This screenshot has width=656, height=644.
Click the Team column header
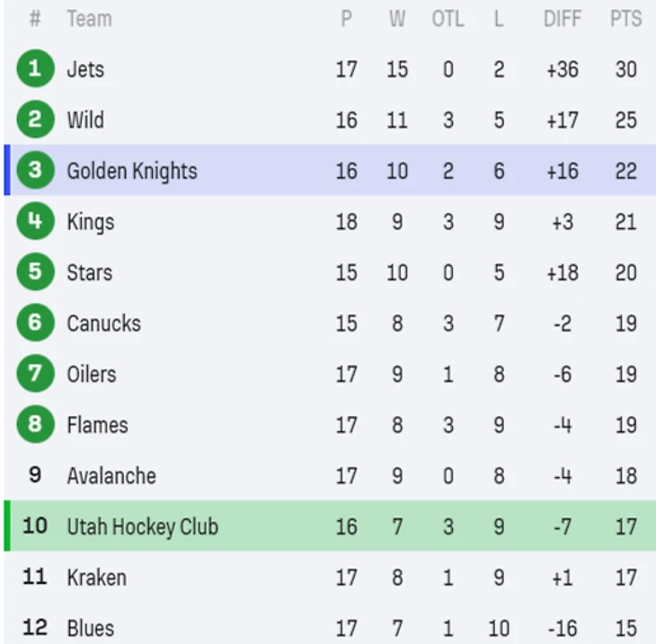[x=88, y=19]
